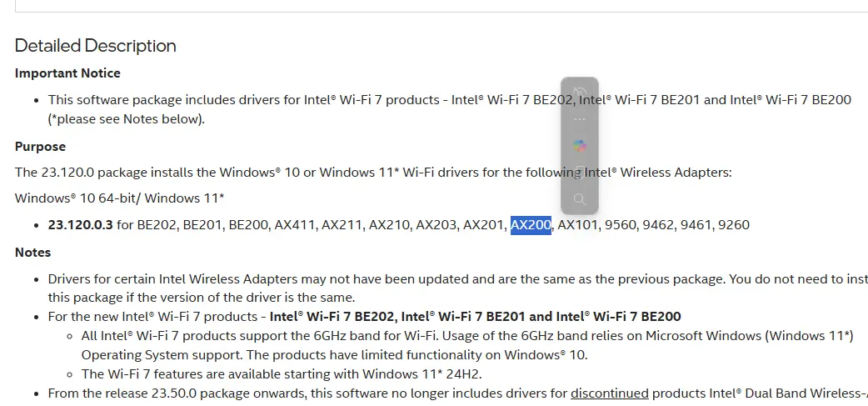Click 'AX203' in the adapter list

click(436, 225)
